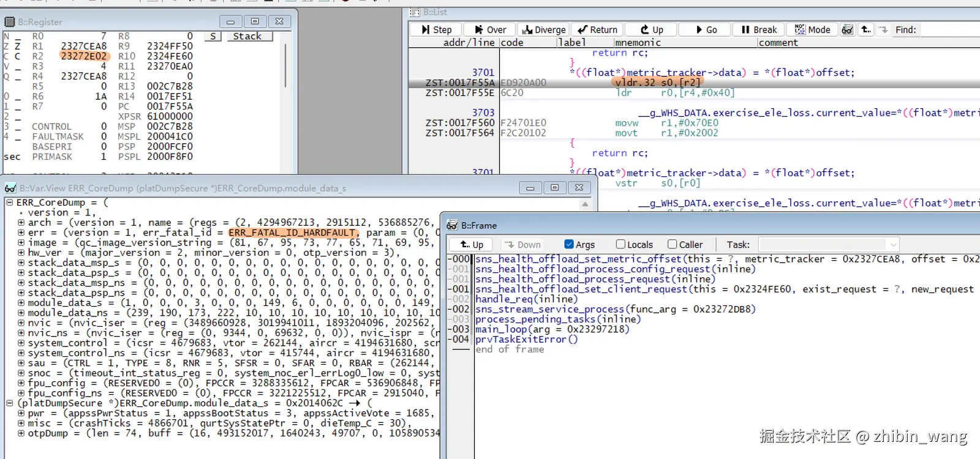The image size is (980, 459).
Task: Click the Step button in B::List
Action: 437,29
